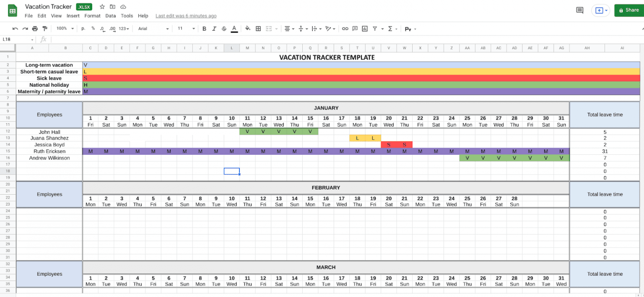Toggle italic text style
The image size is (644, 297).
point(214,29)
